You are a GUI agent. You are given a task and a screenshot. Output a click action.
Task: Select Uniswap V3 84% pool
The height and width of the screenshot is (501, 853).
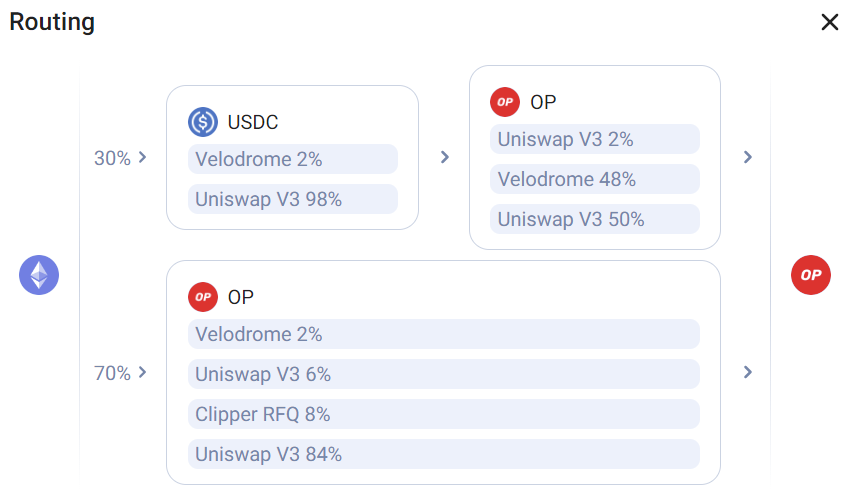click(443, 454)
